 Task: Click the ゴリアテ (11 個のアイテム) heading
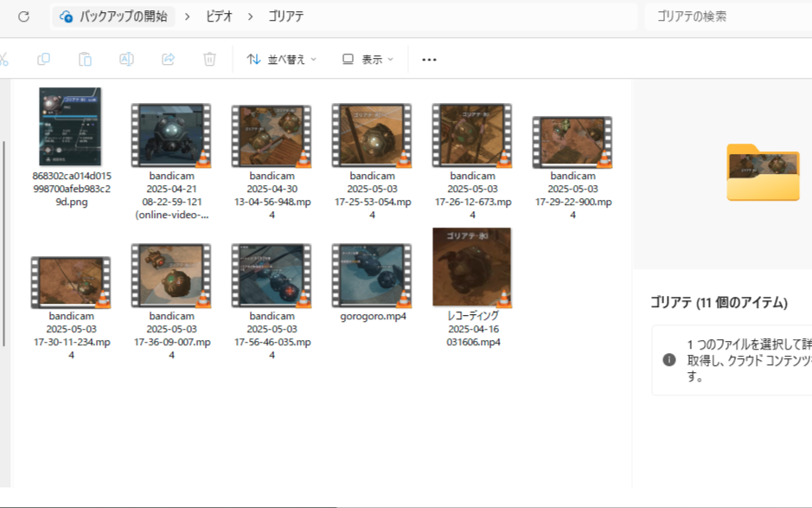pyautogui.click(x=719, y=302)
